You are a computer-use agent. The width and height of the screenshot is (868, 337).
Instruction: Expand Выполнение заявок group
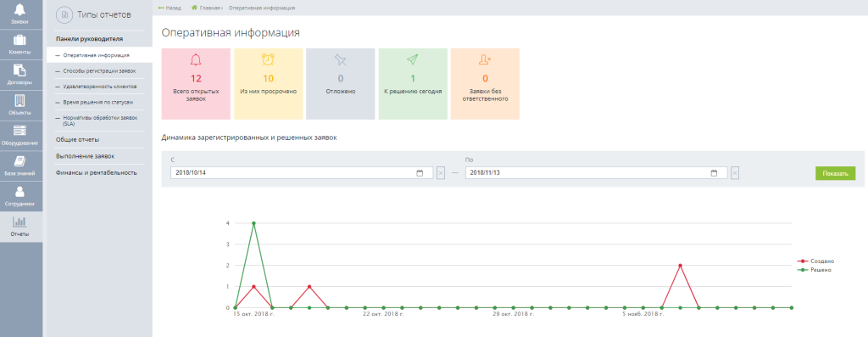click(x=86, y=155)
